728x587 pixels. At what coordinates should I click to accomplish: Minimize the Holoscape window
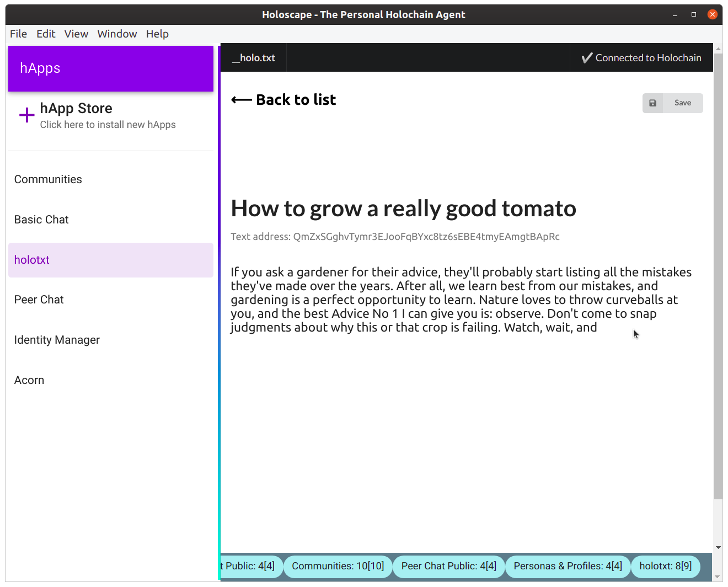tap(675, 15)
